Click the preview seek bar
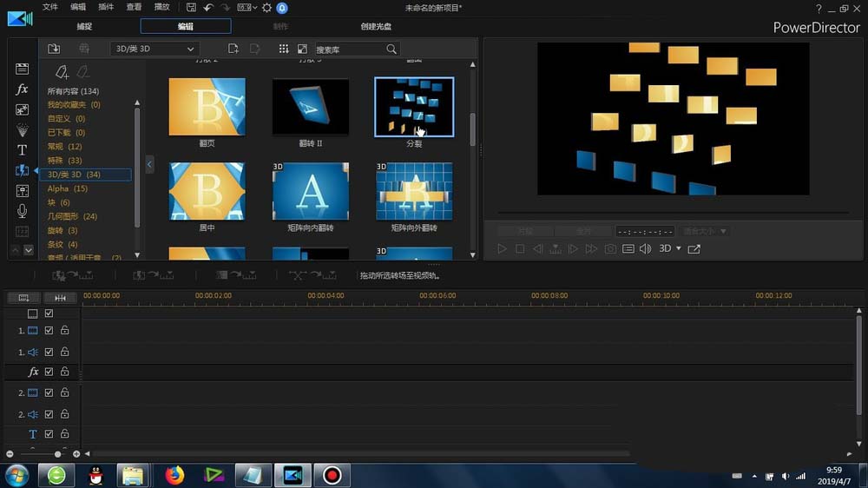Screen dimensions: 868x488 [673, 212]
